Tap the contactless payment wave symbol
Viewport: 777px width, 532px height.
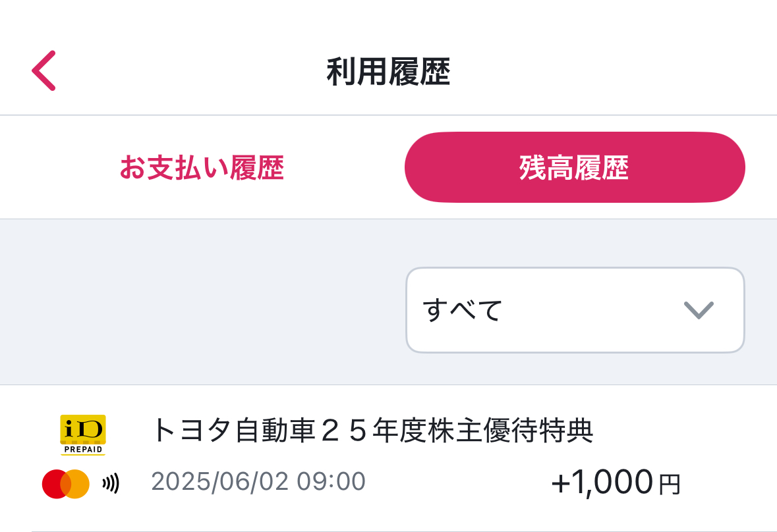111,485
